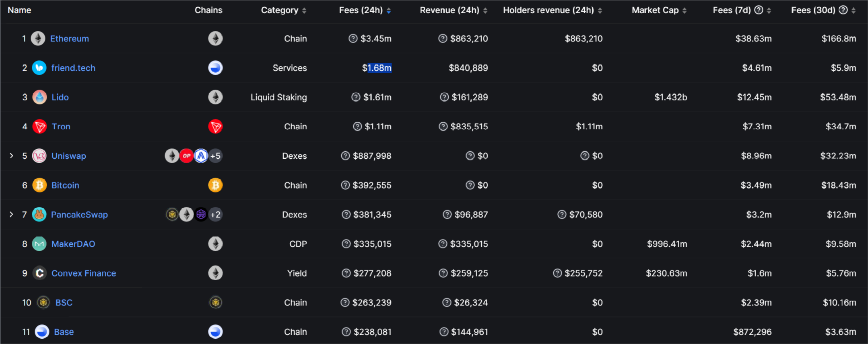Viewport: 868px width, 344px height.
Task: Open the Ethereum protocol link
Action: click(x=70, y=39)
